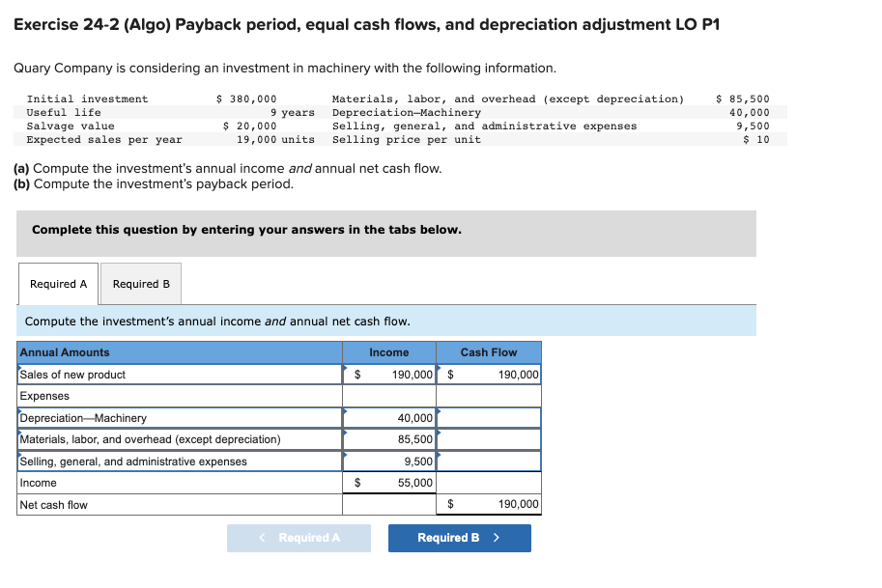This screenshot has height=588, width=882.
Task: Click the administrative expenses cash flow cell
Action: pyautogui.click(x=488, y=462)
